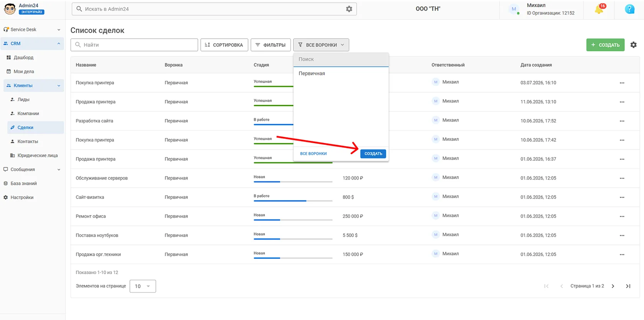Open deal list settings gear
644x320 pixels.
(x=634, y=45)
